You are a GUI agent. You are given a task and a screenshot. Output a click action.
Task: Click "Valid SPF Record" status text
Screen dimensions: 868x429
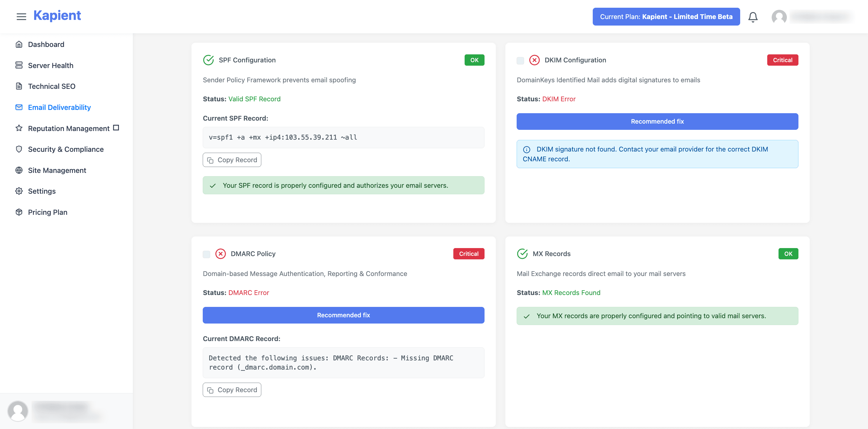pos(254,99)
